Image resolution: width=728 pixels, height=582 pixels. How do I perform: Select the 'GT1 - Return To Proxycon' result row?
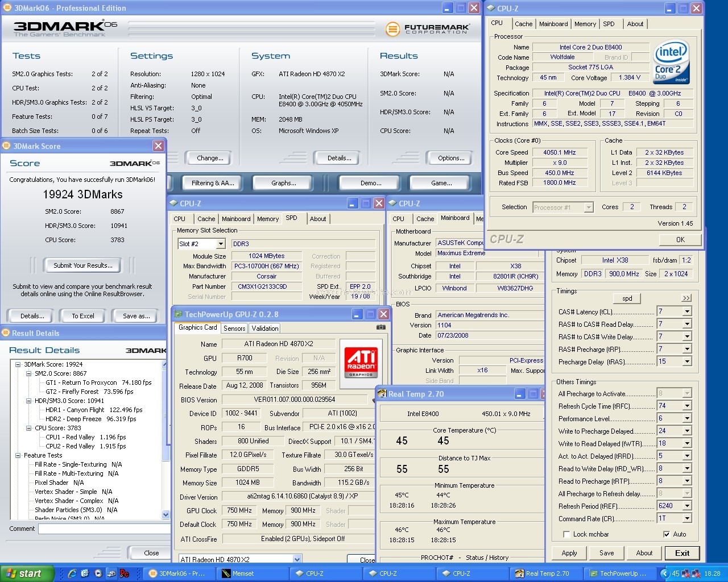click(98, 383)
